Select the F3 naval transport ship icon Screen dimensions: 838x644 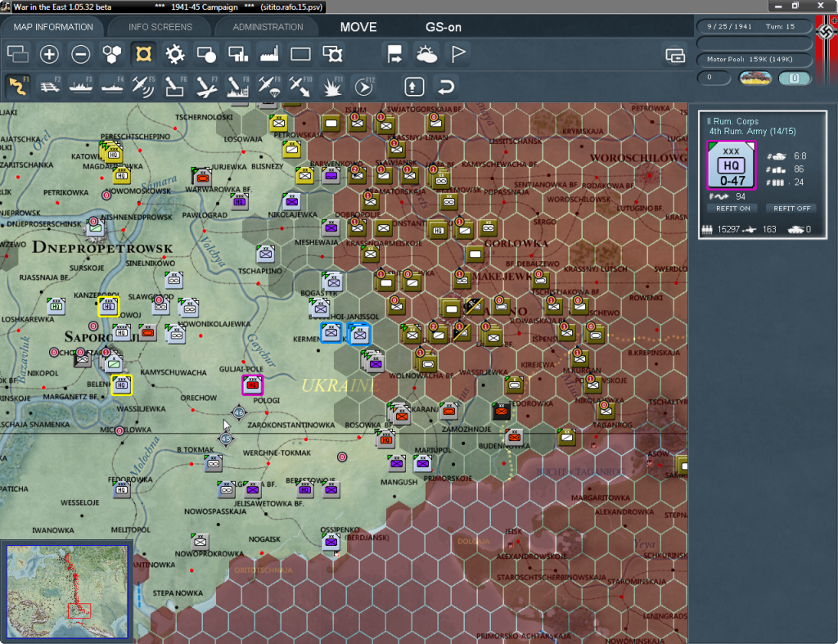(x=81, y=86)
